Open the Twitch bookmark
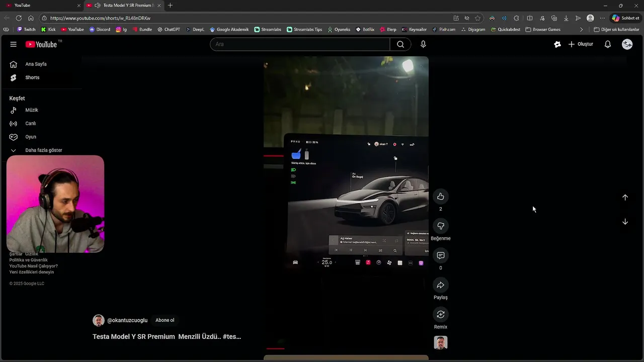644x362 pixels. tap(26, 30)
